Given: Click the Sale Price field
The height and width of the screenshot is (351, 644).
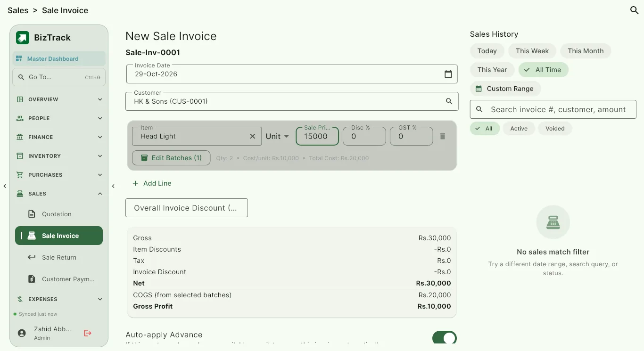Looking at the screenshot, I should pyautogui.click(x=317, y=136).
